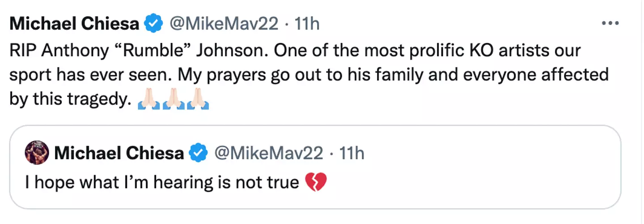Click @MikeMav22 handle in quoted tweet
The image size is (644, 224).
pos(268,153)
